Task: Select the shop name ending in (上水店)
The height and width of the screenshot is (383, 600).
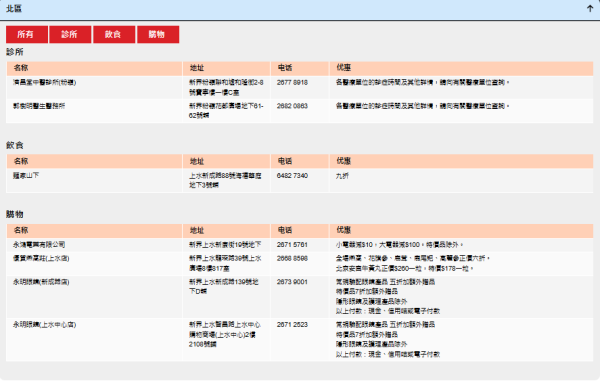Action: pyautogui.click(x=41, y=259)
